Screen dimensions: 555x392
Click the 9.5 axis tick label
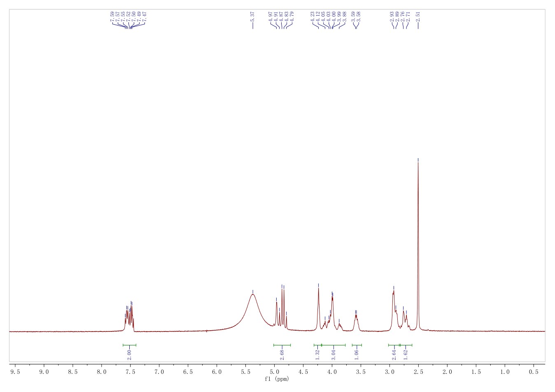(15, 371)
